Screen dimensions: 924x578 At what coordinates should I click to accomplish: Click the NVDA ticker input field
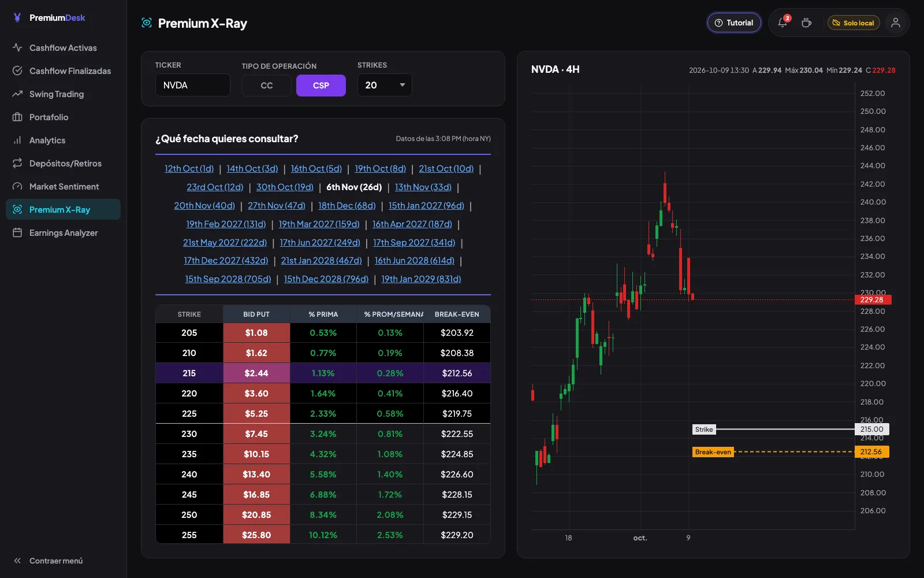coord(193,85)
